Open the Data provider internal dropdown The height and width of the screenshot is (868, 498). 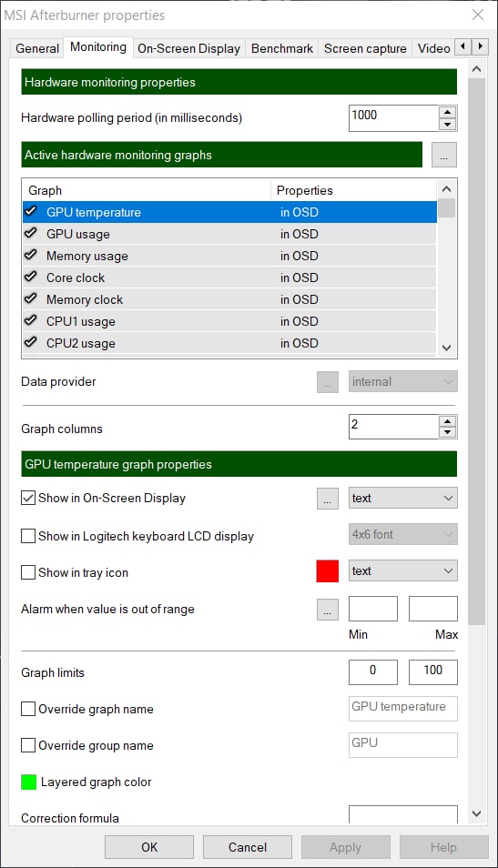402,381
